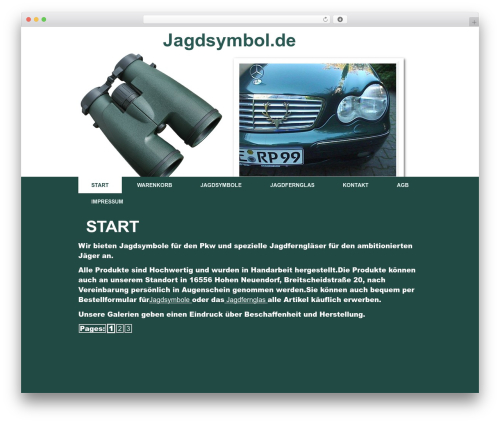Viewport: 500px width, 423px height.
Task: Go to page 3 in pagination
Action: click(x=128, y=329)
